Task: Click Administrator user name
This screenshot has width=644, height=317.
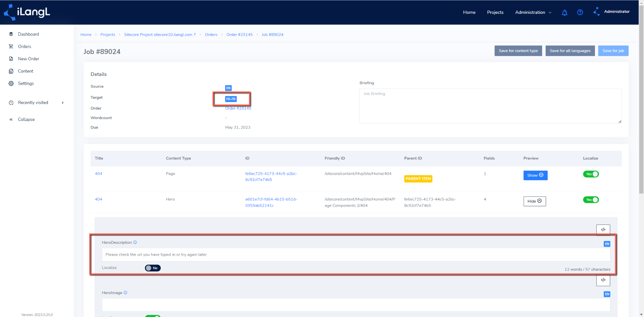Action: (617, 12)
